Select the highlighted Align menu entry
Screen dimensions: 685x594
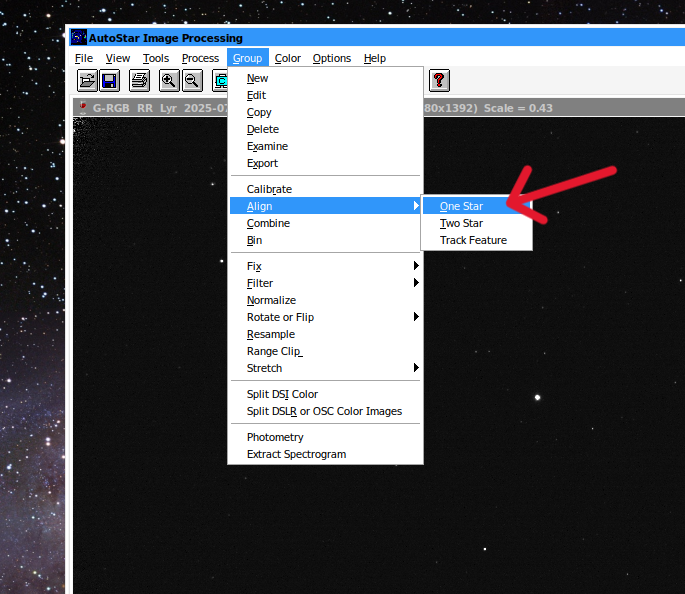coord(325,206)
